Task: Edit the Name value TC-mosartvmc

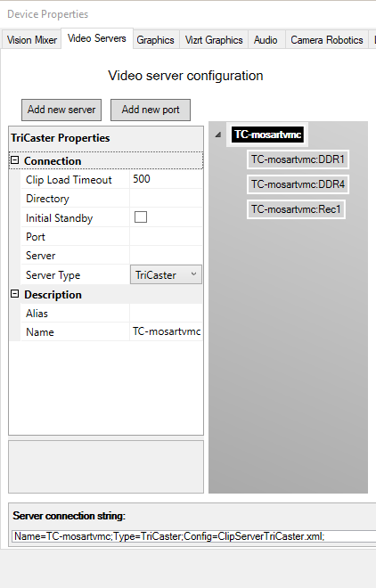Action: click(x=166, y=332)
